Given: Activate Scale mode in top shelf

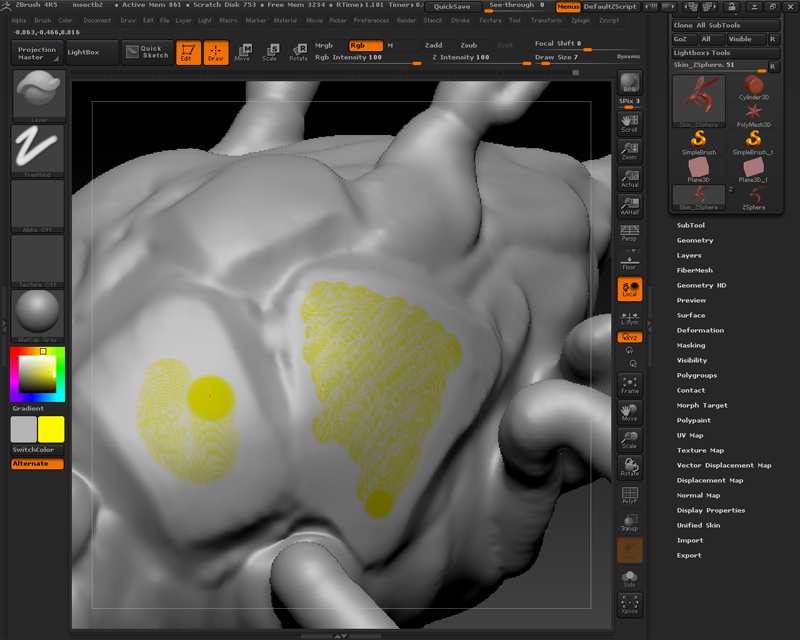Looking at the screenshot, I should click(x=270, y=53).
